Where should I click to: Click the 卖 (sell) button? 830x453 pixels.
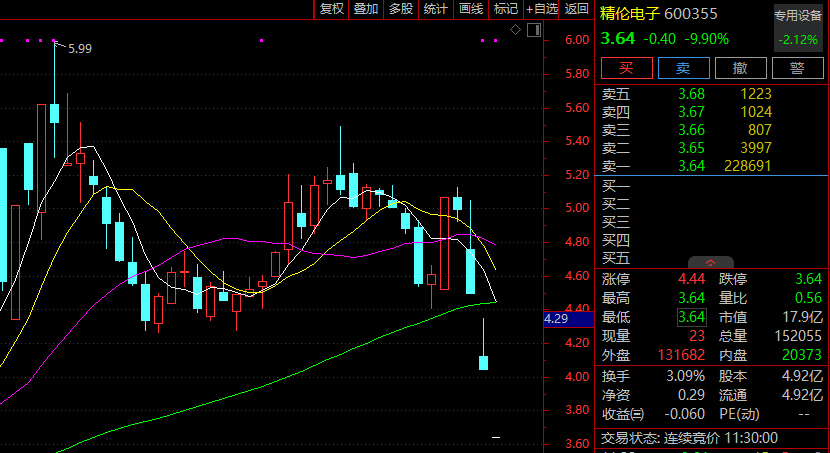pos(683,68)
